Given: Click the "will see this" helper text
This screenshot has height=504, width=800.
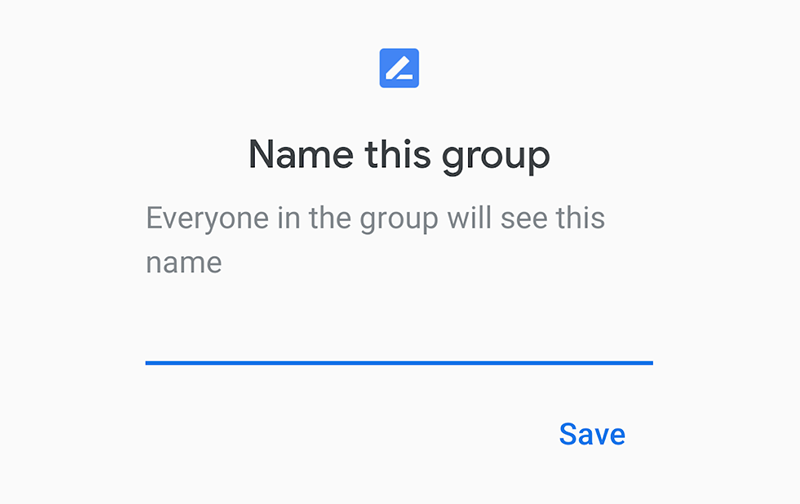Looking at the screenshot, I should point(526,218).
